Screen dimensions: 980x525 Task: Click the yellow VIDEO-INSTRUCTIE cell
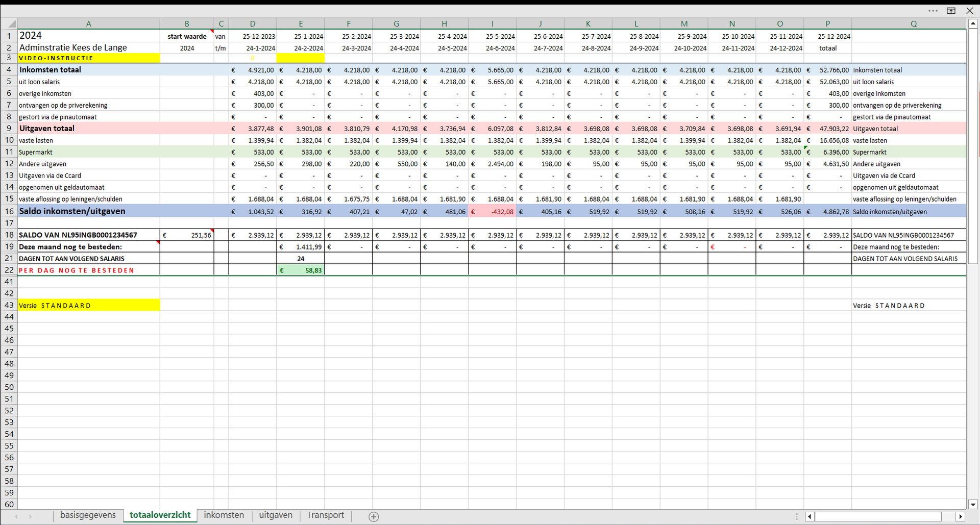tap(88, 58)
